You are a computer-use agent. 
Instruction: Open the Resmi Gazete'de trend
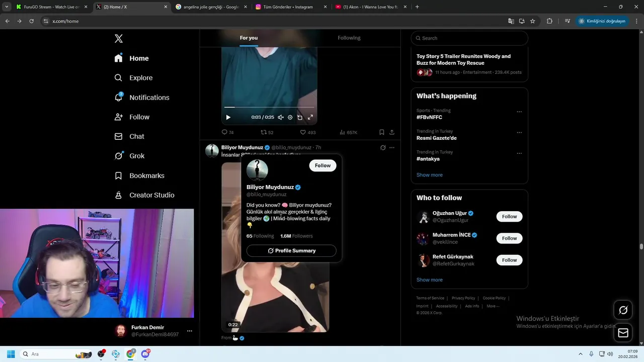click(x=437, y=138)
